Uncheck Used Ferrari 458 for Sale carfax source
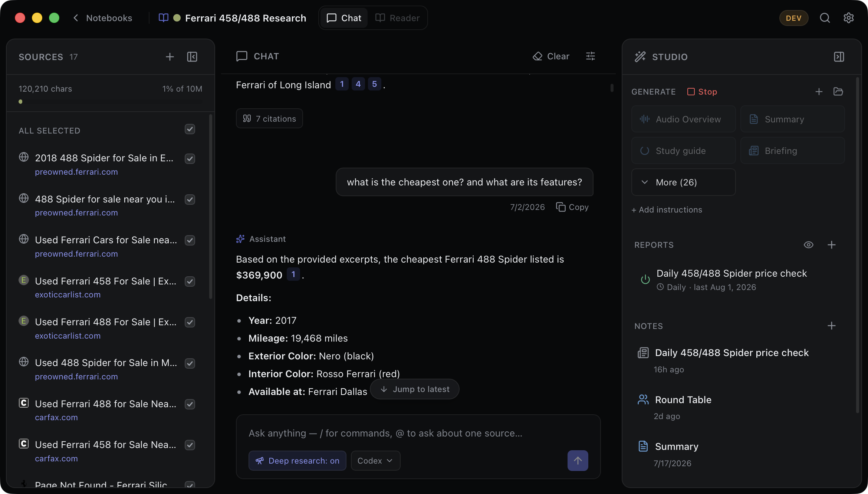Viewport: 868px width, 494px height. (x=190, y=445)
